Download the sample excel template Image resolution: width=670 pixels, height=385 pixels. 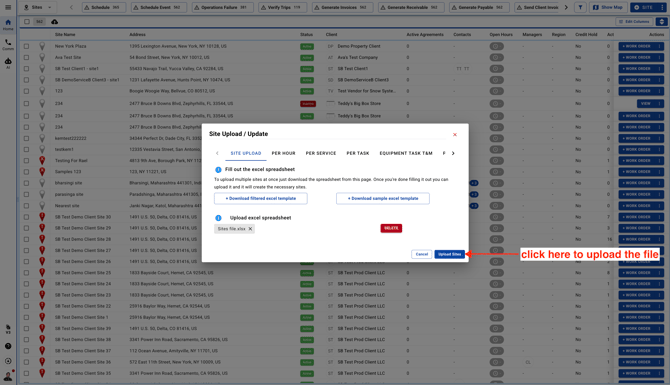click(383, 199)
